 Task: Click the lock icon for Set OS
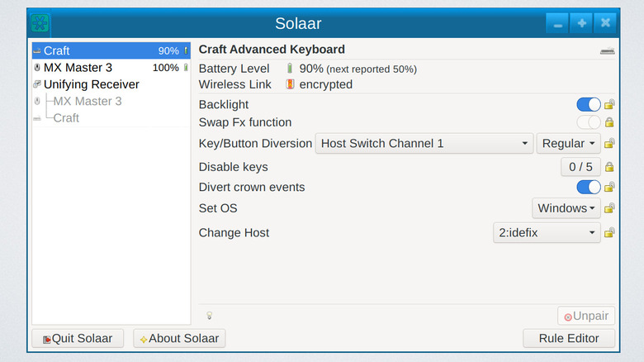pyautogui.click(x=609, y=208)
